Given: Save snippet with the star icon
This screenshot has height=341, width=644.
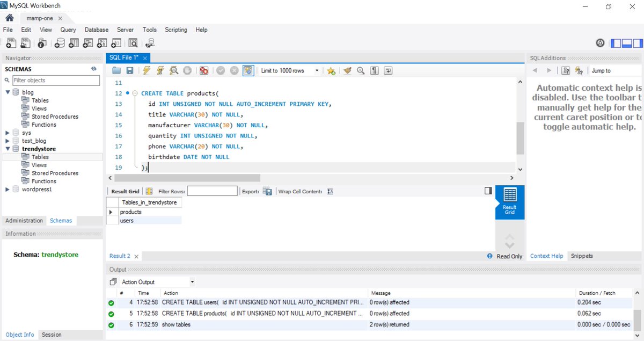Looking at the screenshot, I should click(331, 70).
